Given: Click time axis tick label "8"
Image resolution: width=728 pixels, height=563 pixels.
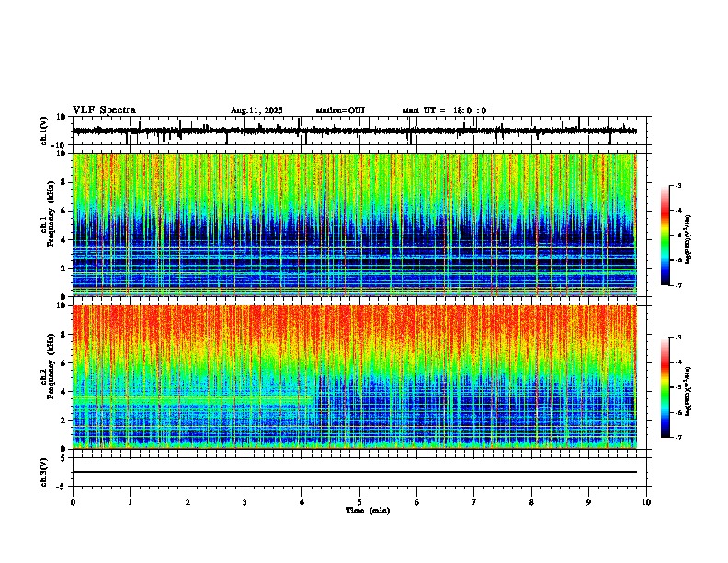Looking at the screenshot, I should [531, 502].
